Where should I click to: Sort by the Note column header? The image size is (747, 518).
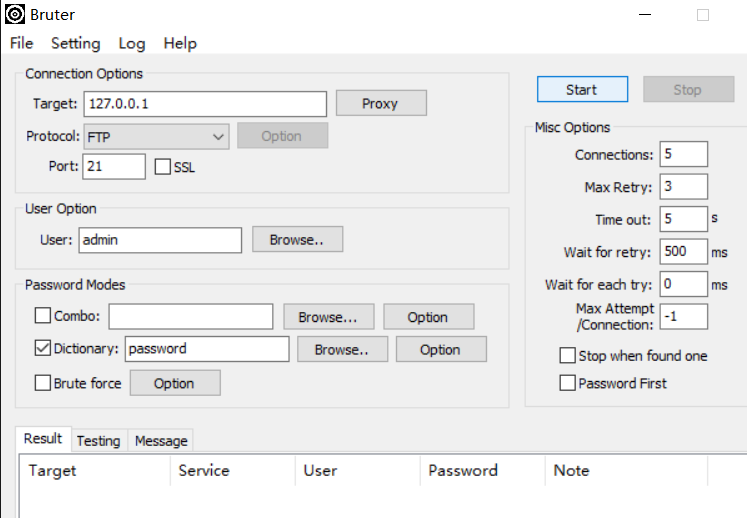tap(626, 471)
